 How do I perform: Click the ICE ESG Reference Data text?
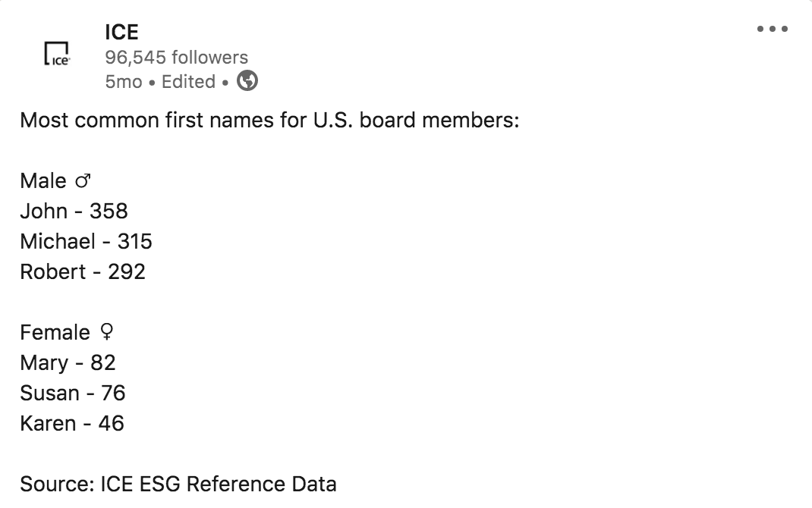tap(219, 484)
